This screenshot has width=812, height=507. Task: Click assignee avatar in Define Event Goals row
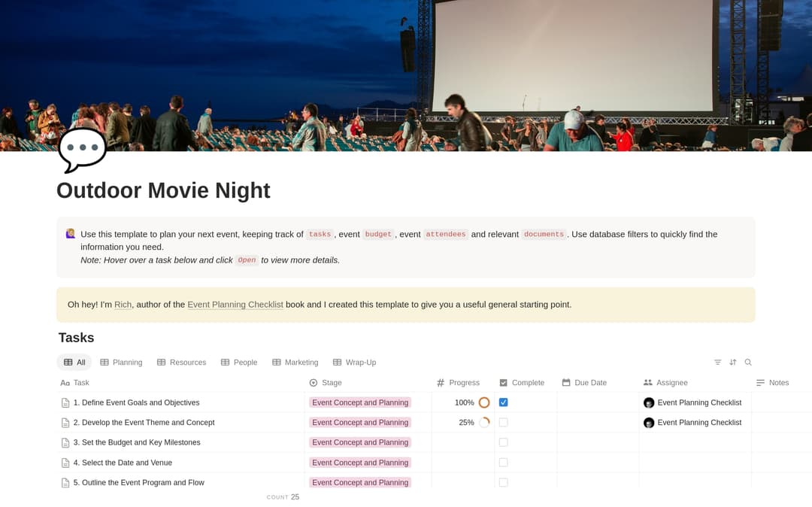coord(648,403)
